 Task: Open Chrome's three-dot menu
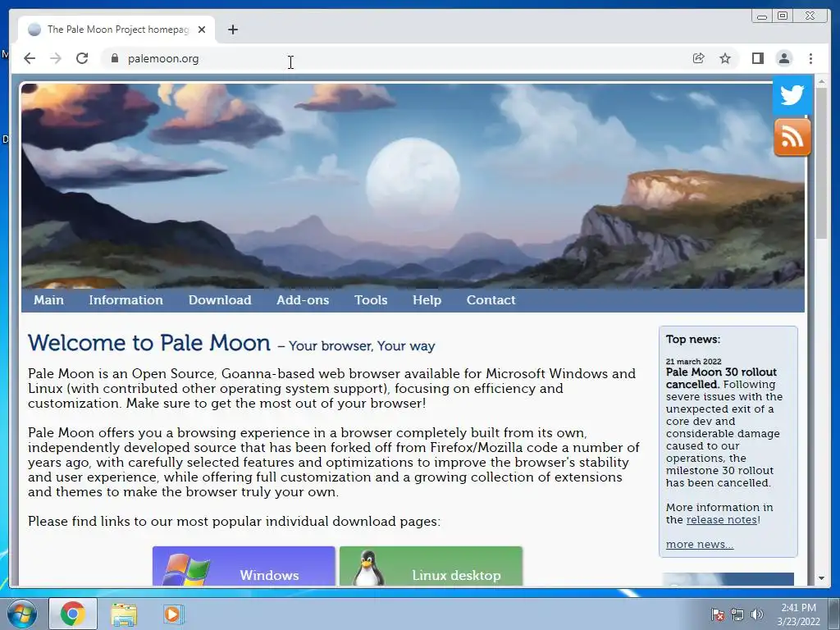810,58
